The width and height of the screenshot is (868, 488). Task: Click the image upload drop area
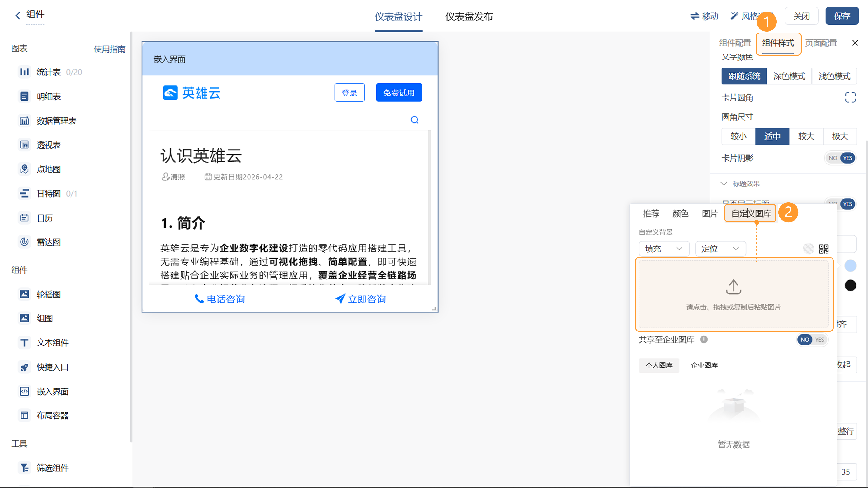click(734, 294)
